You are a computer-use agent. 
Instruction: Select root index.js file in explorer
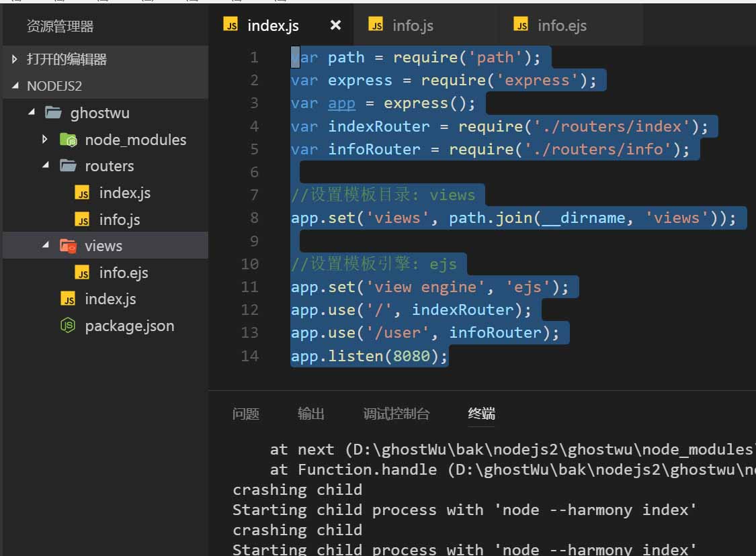coord(110,299)
